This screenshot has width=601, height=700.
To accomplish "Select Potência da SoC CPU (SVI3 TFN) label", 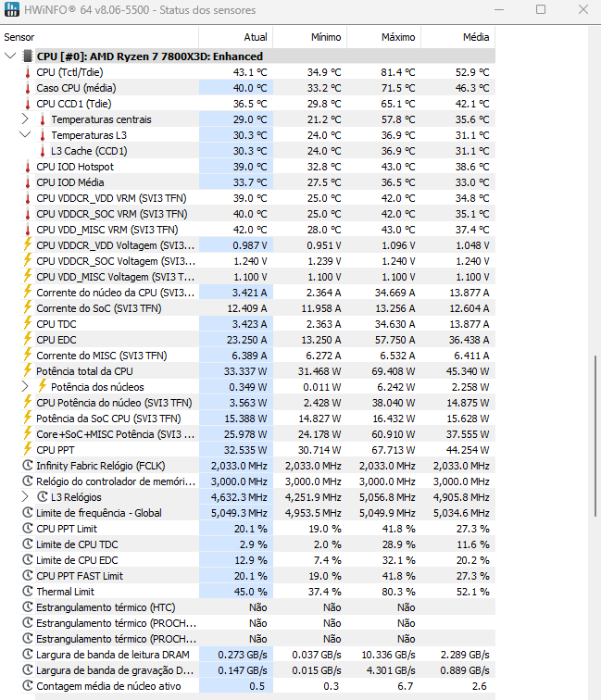I will tap(108, 419).
